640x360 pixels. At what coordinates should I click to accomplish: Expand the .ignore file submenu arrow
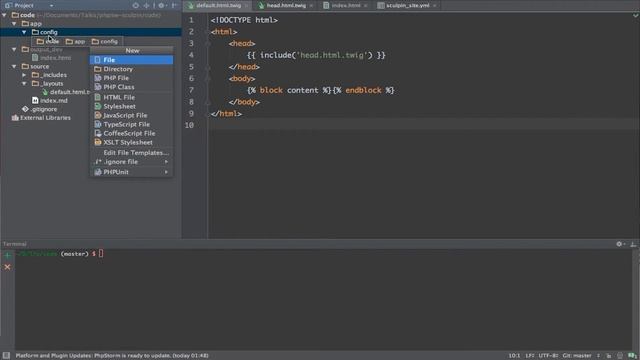click(x=167, y=162)
